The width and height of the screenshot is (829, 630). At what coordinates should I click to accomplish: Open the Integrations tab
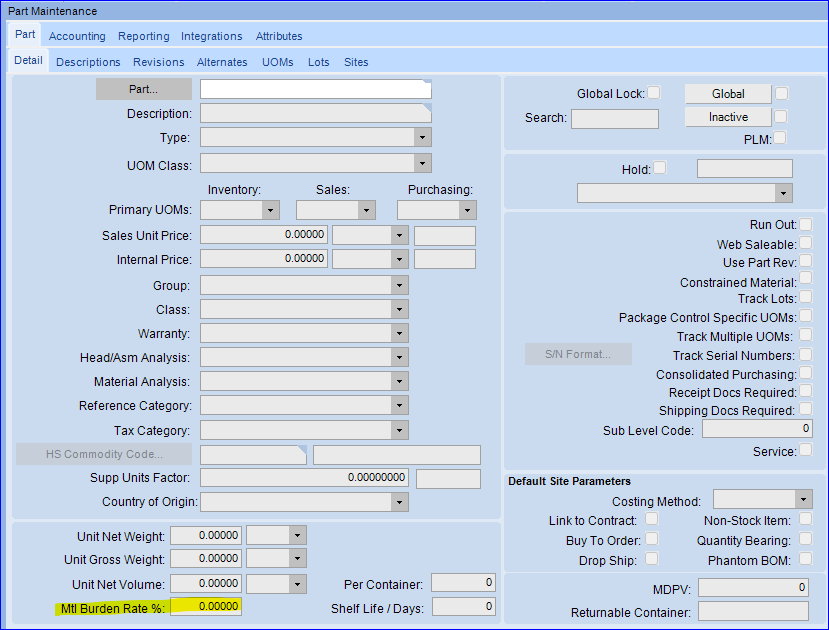(x=211, y=36)
